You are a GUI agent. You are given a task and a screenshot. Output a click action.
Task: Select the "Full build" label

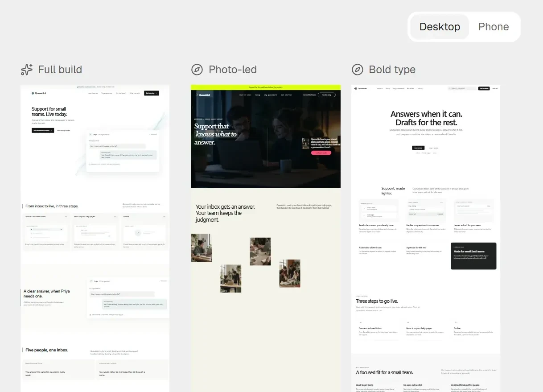coord(60,70)
